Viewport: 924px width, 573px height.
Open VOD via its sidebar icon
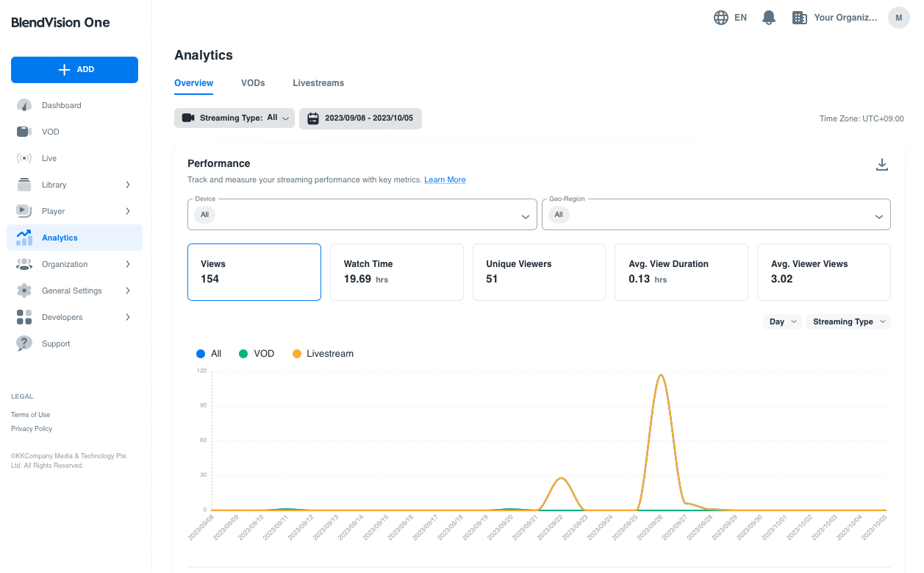pyautogui.click(x=24, y=132)
